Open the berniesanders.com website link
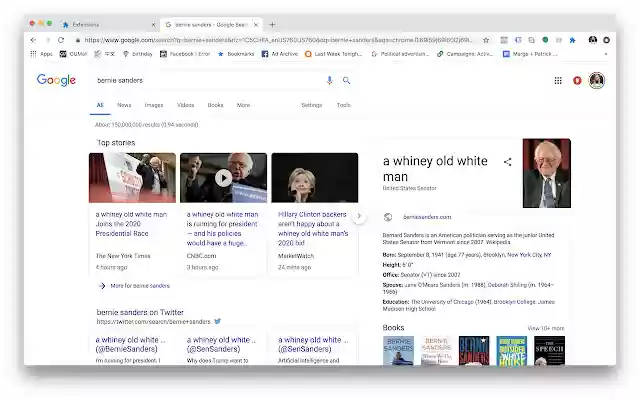Screen dimensions: 640x400 click(x=427, y=217)
